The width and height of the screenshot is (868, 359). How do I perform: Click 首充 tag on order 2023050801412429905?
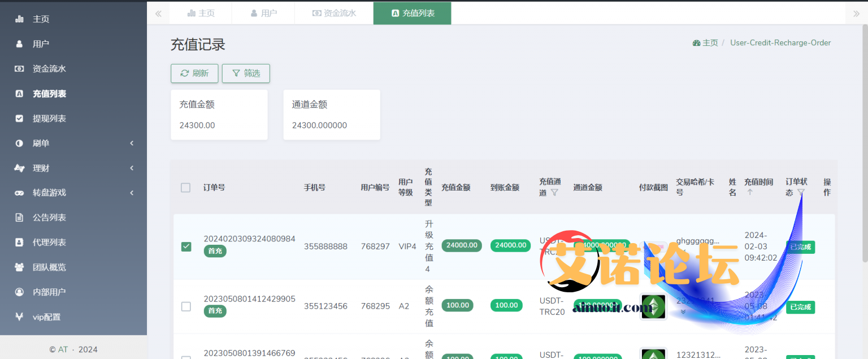tap(215, 311)
